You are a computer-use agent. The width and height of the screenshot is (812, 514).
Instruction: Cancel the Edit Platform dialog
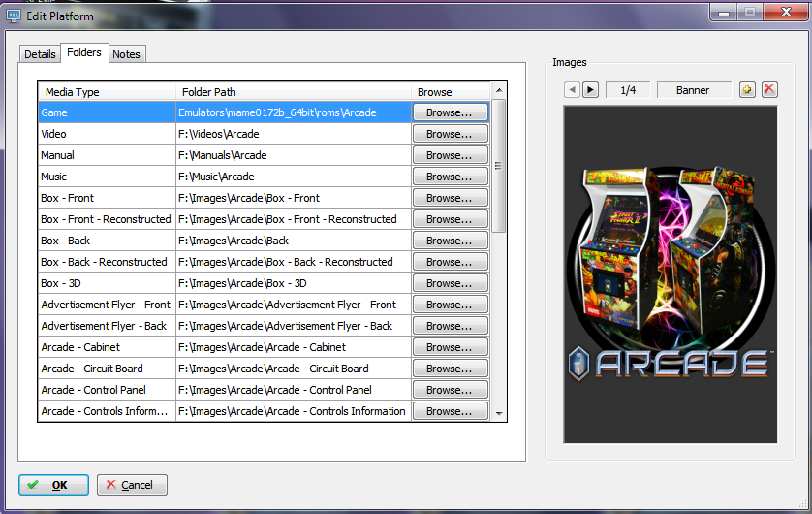pos(132,485)
